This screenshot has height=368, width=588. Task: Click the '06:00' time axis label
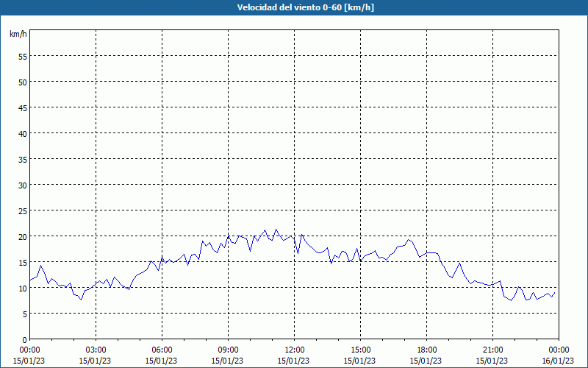(x=162, y=350)
